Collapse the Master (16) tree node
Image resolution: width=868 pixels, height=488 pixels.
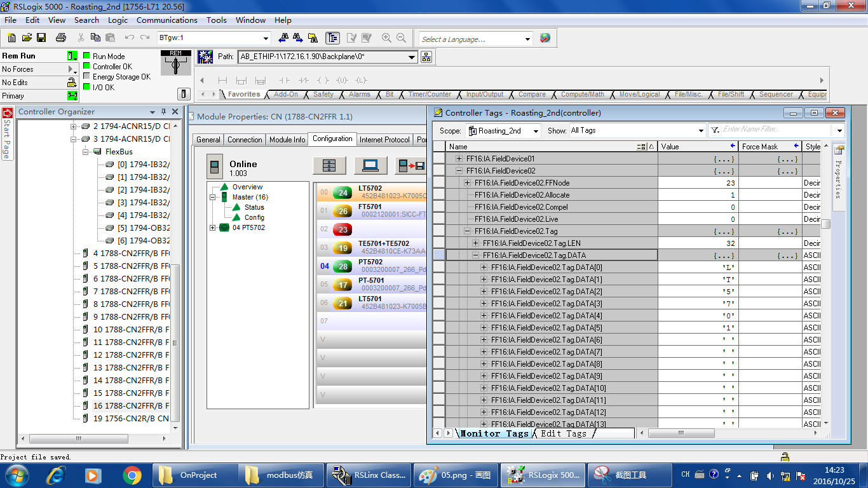coord(213,197)
